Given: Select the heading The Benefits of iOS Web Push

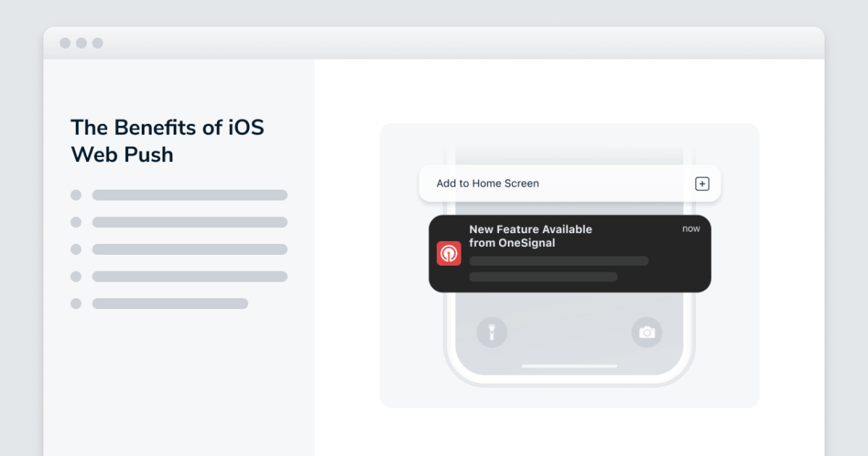Looking at the screenshot, I should pos(168,140).
